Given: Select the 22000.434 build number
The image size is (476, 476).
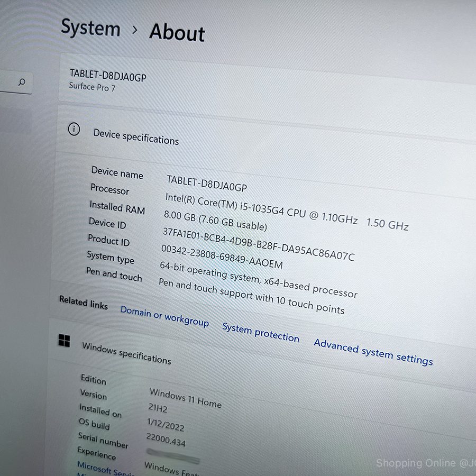Looking at the screenshot, I should coord(166,440).
